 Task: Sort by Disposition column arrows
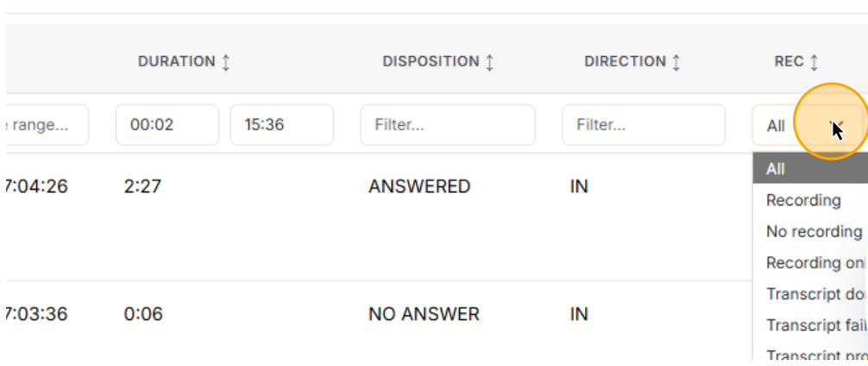(x=489, y=62)
